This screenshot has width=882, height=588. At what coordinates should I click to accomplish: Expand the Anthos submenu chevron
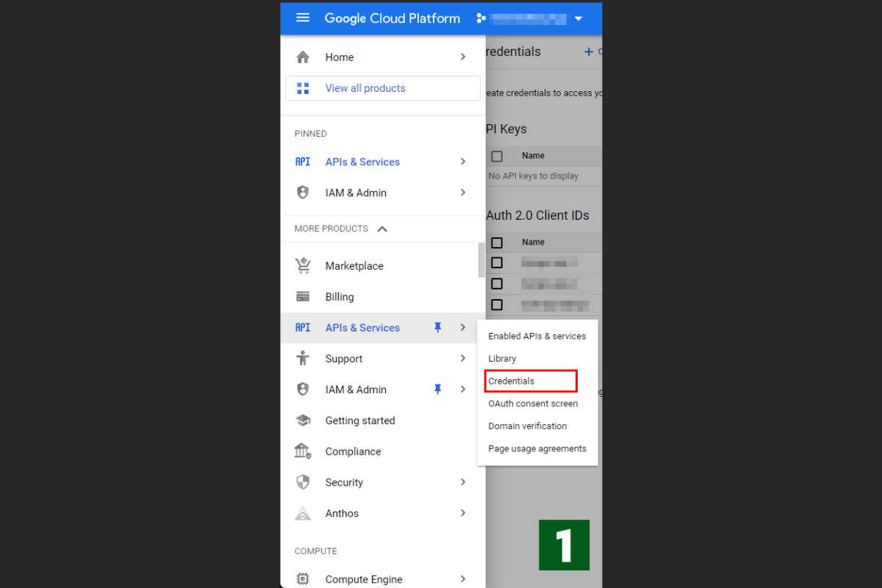click(x=463, y=513)
